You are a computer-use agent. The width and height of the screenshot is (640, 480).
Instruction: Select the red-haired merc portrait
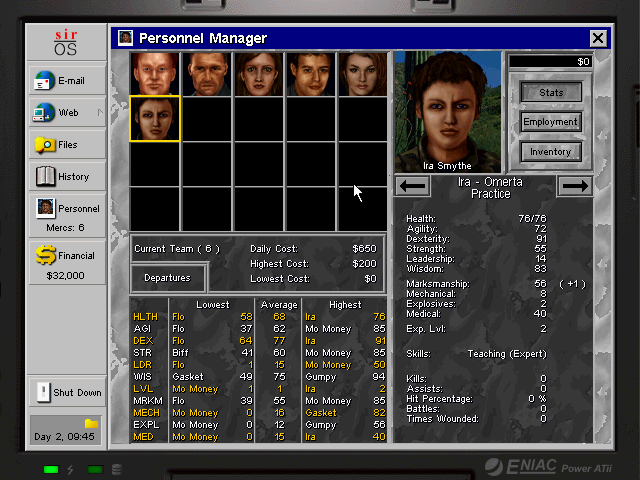155,74
